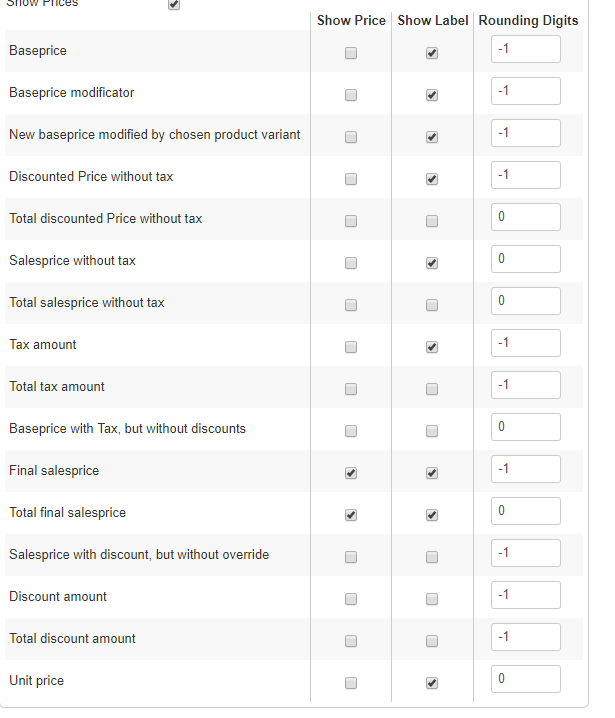This screenshot has width=615, height=718.
Task: Uncheck Show Label for Baseprice modificator
Action: (x=432, y=96)
